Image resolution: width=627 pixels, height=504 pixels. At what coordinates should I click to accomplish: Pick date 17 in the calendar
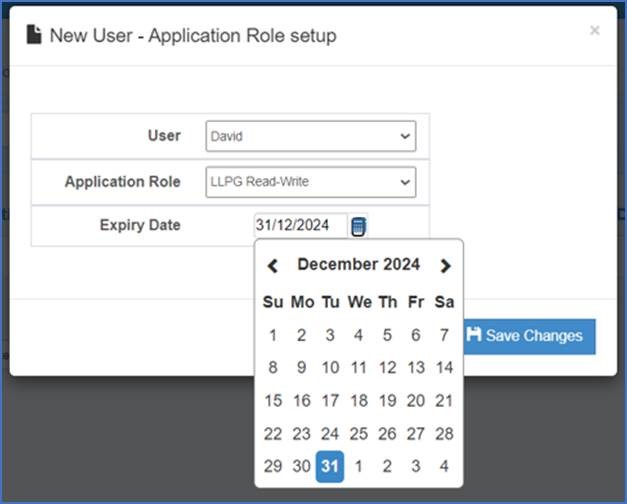point(330,401)
